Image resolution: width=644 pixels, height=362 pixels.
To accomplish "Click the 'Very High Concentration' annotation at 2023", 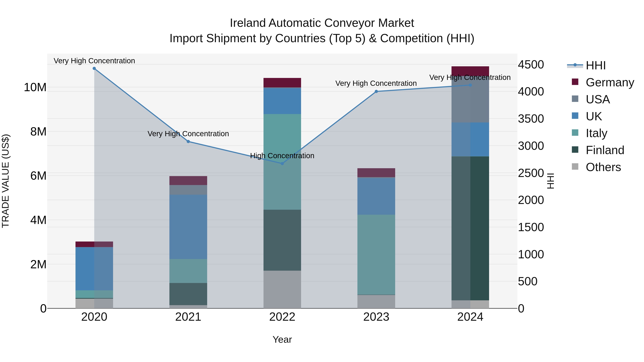I will tap(376, 83).
